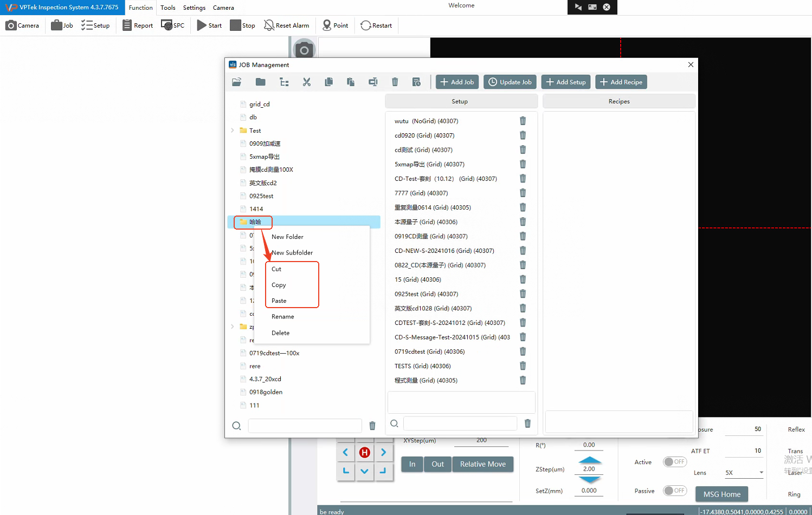Click the Add Job button
Viewport: 812px width, 515px height.
457,82
